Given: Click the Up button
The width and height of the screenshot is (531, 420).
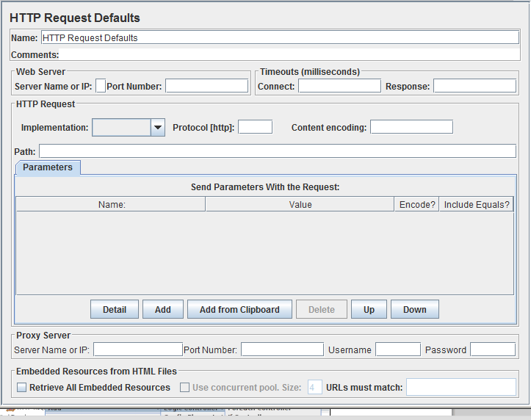Looking at the screenshot, I should 369,309.
